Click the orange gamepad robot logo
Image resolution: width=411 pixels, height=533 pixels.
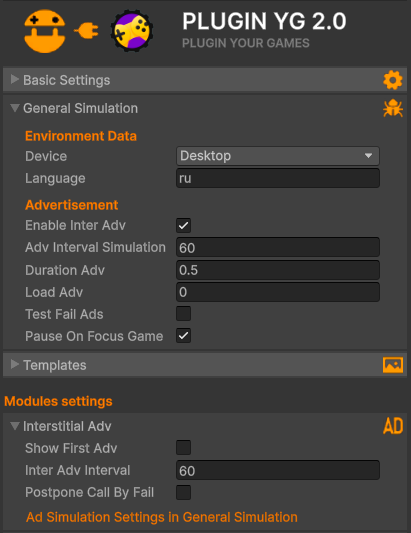[x=45, y=31]
